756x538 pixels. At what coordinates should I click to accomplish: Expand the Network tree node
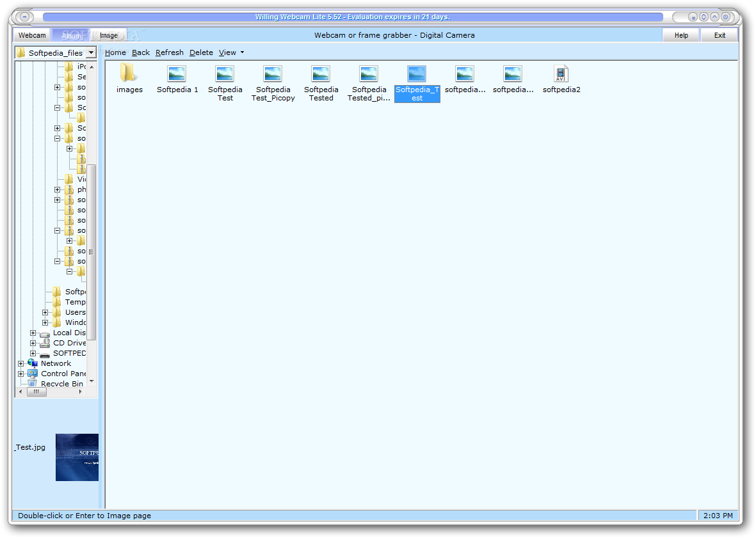(x=20, y=363)
